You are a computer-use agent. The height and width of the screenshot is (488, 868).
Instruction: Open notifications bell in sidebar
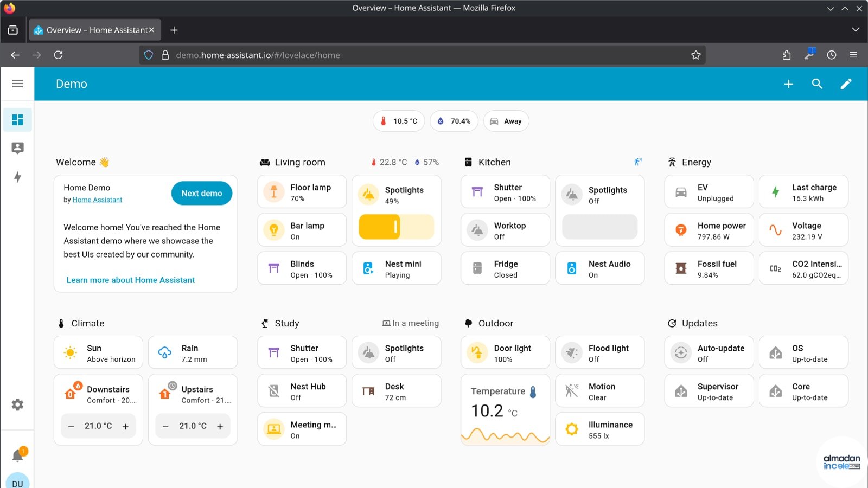tap(17, 455)
